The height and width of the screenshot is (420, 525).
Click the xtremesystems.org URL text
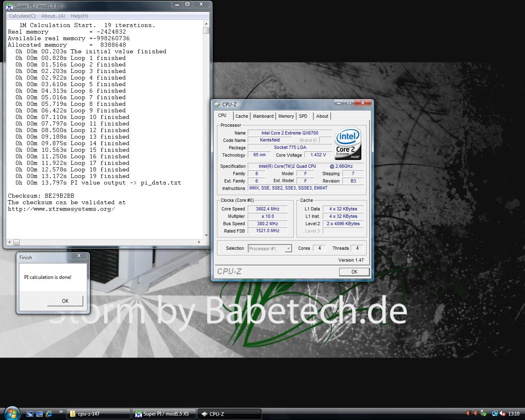point(61,209)
